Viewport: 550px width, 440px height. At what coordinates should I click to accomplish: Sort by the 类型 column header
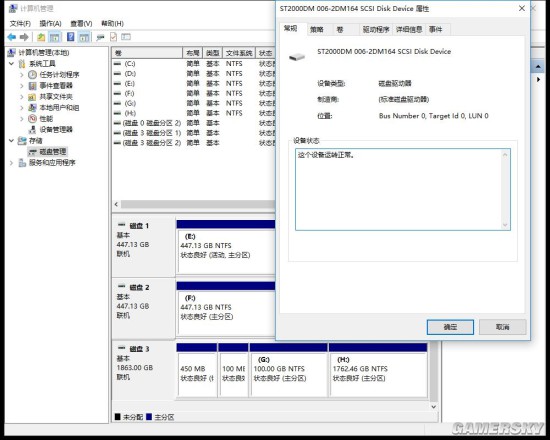click(x=213, y=53)
